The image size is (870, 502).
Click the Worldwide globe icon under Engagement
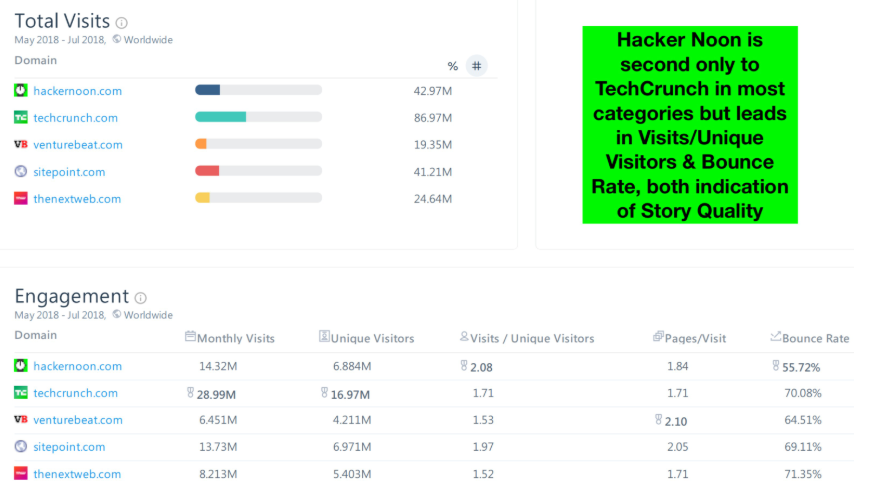click(117, 314)
